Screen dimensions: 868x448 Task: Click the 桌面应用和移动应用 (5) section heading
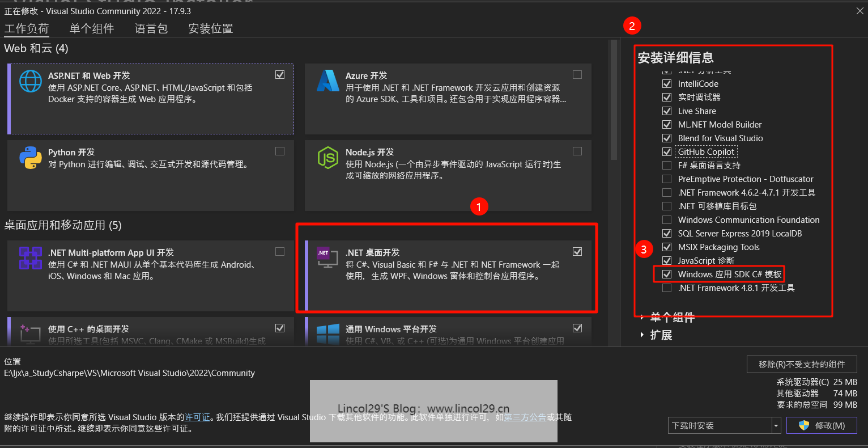(x=63, y=225)
